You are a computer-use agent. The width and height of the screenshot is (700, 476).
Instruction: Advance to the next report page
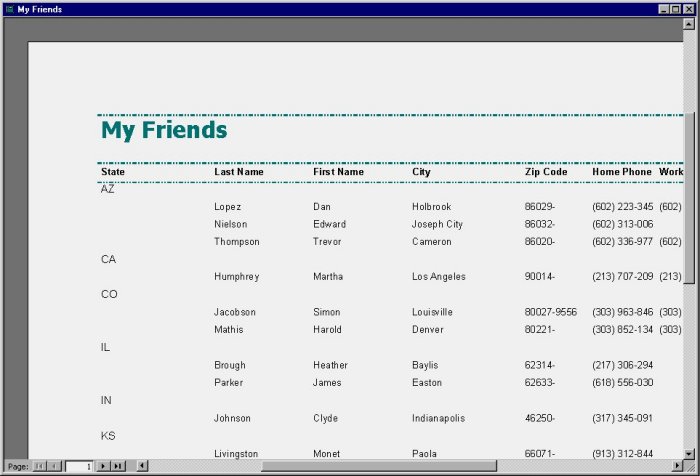(x=103, y=466)
